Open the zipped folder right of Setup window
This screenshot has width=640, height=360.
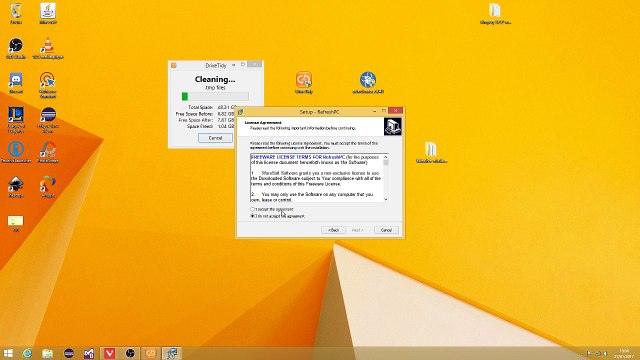pyautogui.click(x=431, y=152)
